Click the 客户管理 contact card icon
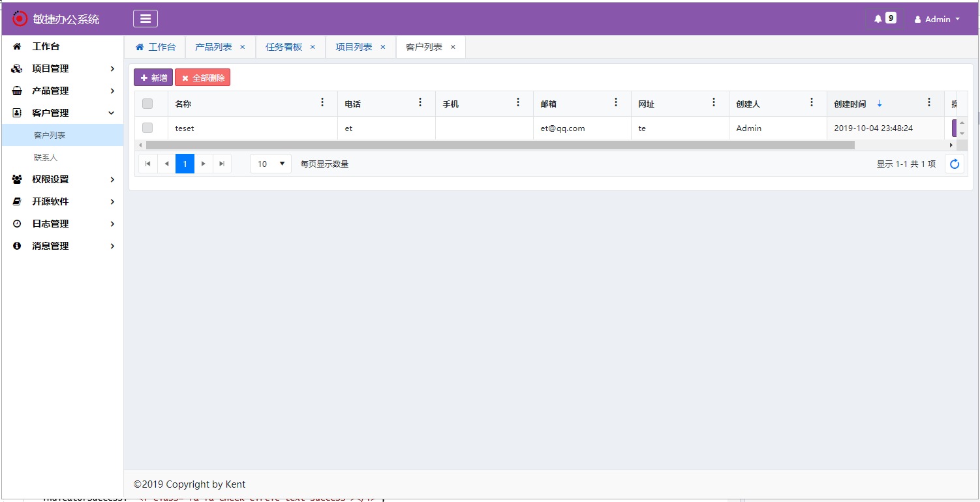The image size is (980, 502). click(17, 113)
